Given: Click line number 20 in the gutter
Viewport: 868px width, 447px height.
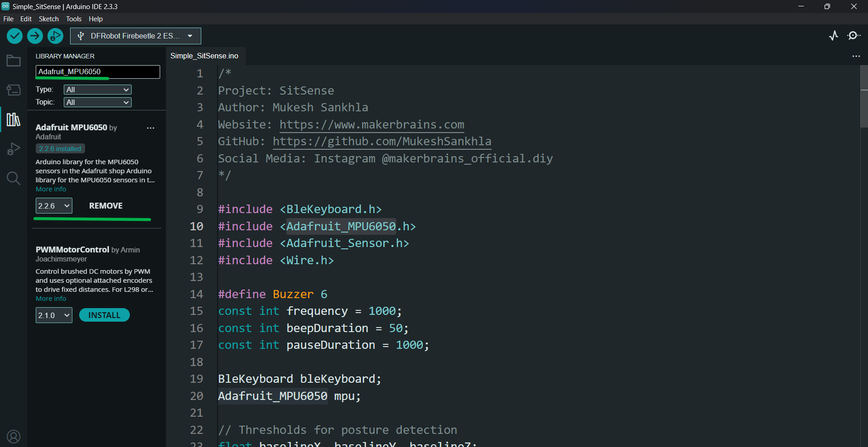Looking at the screenshot, I should (x=196, y=396).
